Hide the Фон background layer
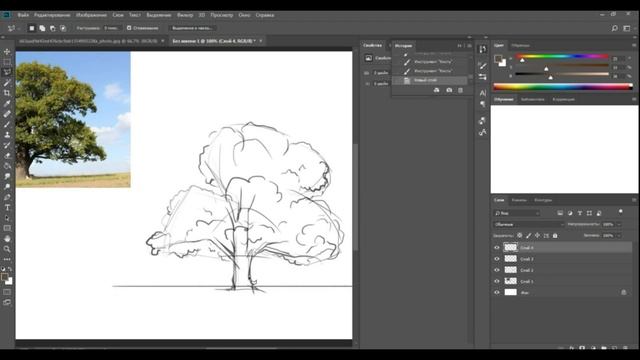The image size is (640, 360). (497, 292)
